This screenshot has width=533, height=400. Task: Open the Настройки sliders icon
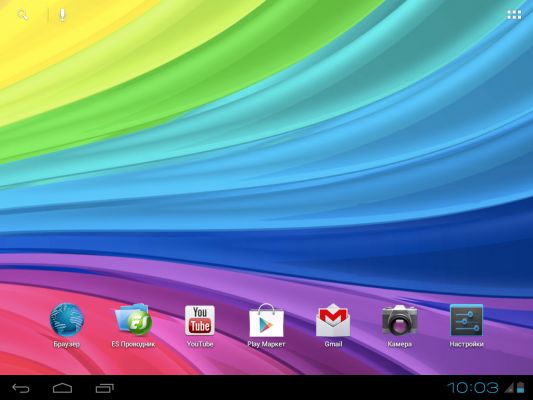466,320
